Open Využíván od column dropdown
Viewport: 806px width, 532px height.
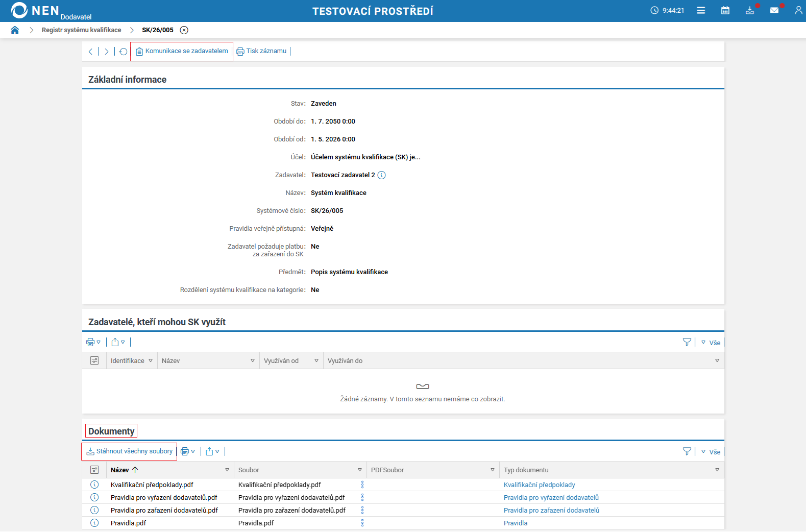(316, 360)
